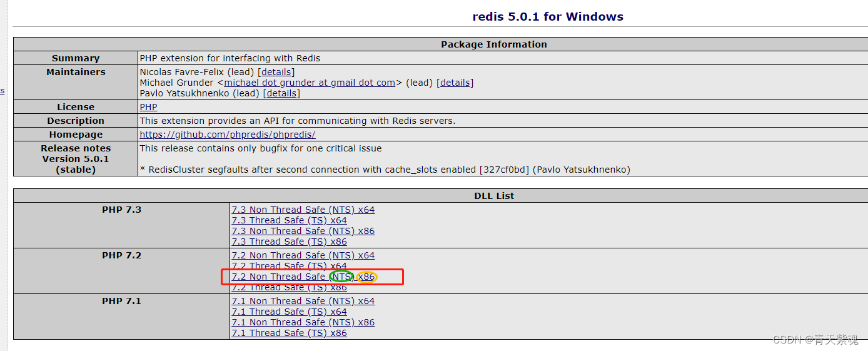This screenshot has width=868, height=351.
Task: Click the 'RedisCluster segfaults' release note line
Action: click(x=385, y=170)
